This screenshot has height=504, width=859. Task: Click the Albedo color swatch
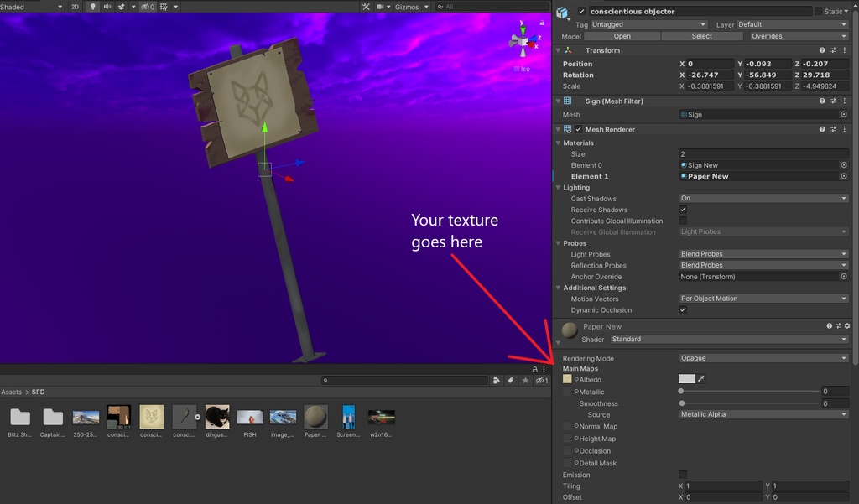click(x=687, y=378)
